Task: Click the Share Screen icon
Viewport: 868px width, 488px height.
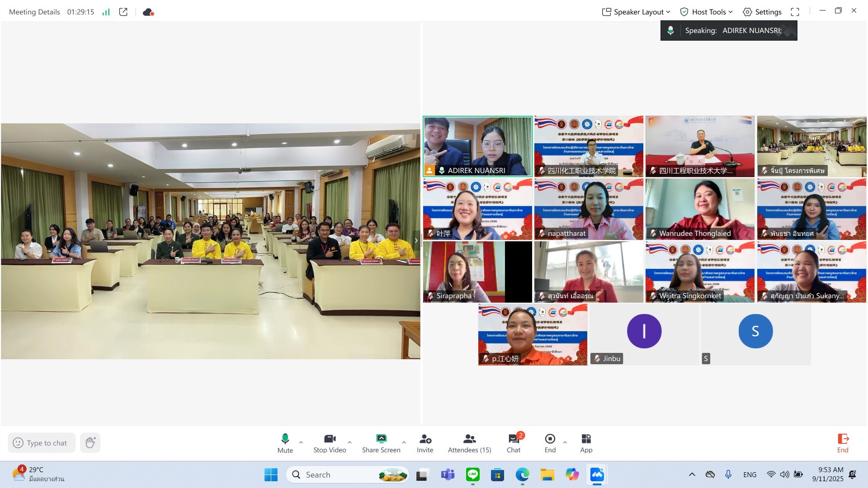Action: point(381,443)
